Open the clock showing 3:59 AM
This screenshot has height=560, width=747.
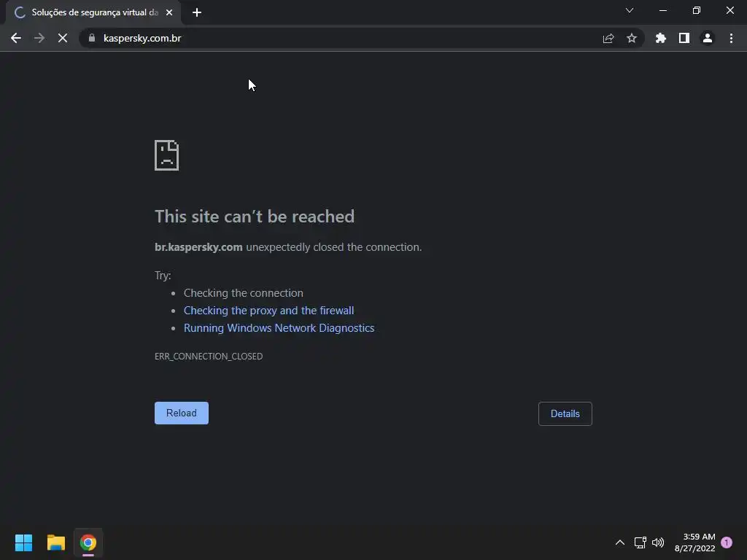click(x=694, y=542)
